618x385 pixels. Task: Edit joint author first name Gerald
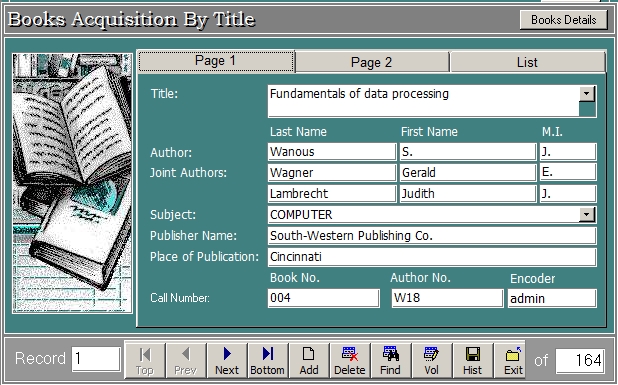[468, 173]
